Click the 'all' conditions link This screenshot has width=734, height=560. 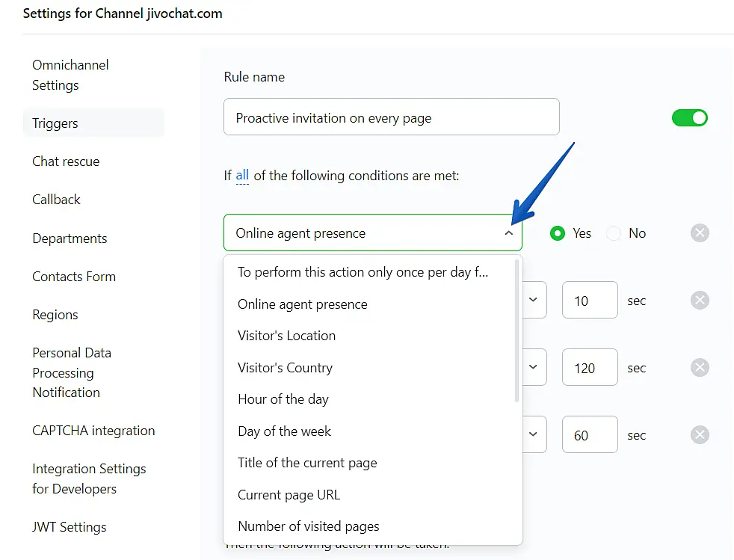[x=242, y=176]
